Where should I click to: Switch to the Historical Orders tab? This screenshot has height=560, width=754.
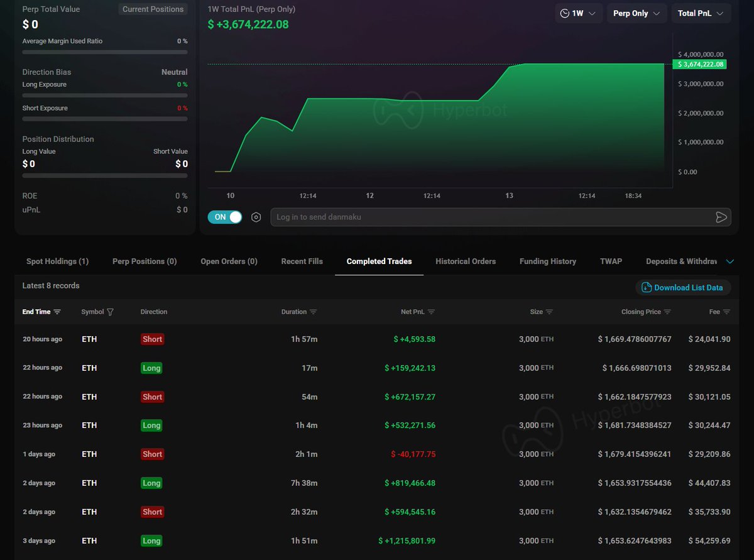[466, 261]
